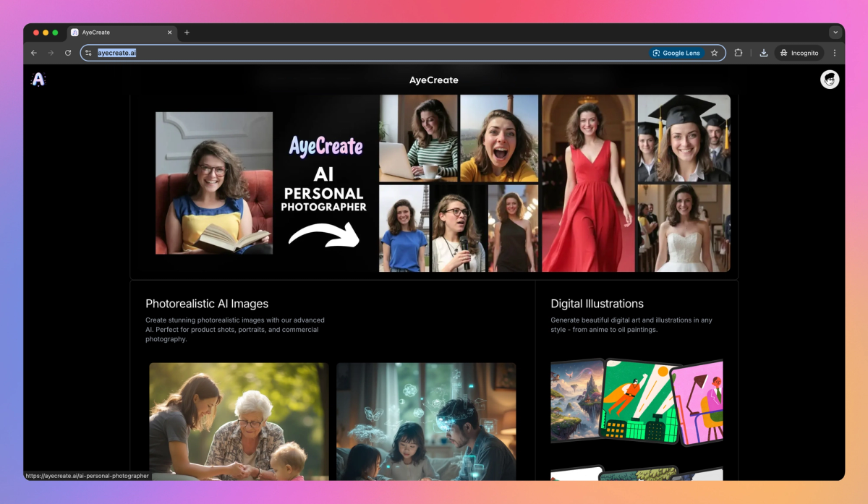Click the browser forward arrow
Viewport: 868px width, 504px height.
51,53
